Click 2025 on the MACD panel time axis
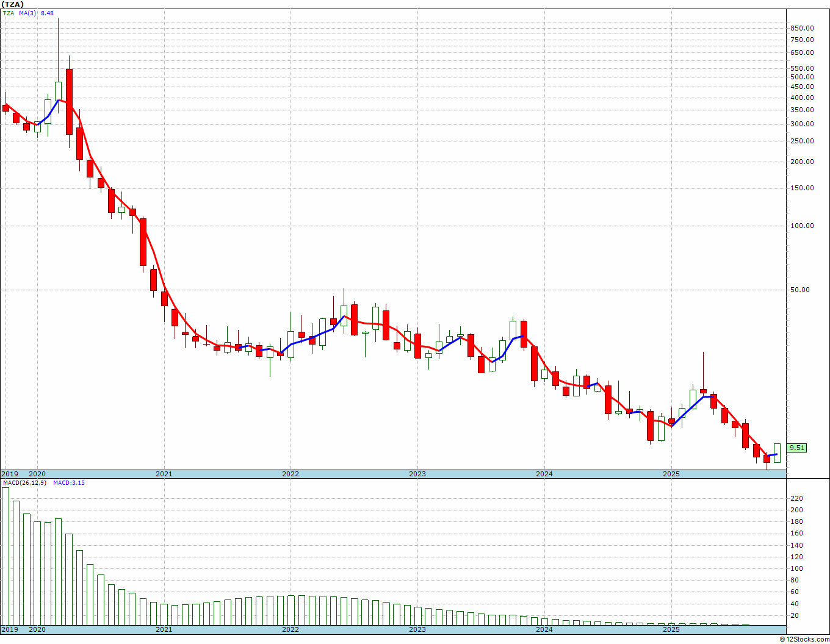 tap(671, 629)
